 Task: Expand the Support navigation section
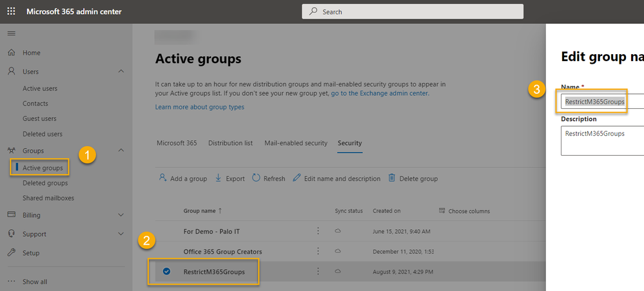(x=121, y=234)
